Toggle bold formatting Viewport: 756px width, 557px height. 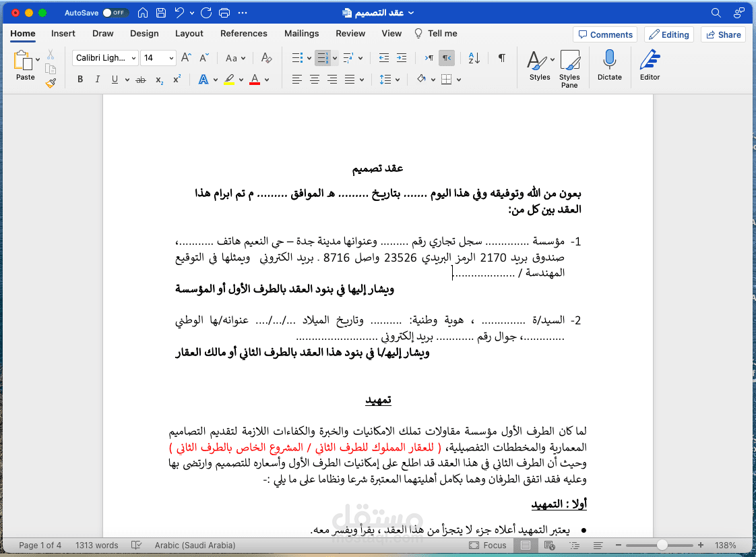pyautogui.click(x=80, y=79)
